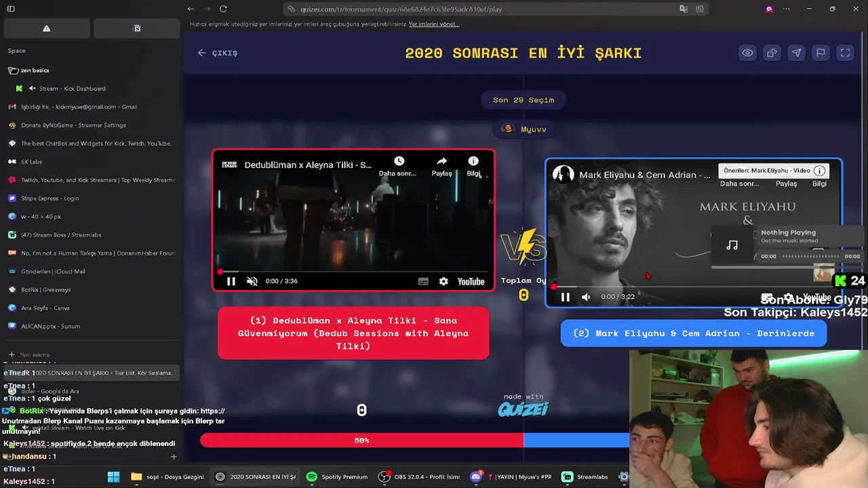Open the translate page icon in address bar
Image resolution: width=868 pixels, height=488 pixels.
(684, 9)
